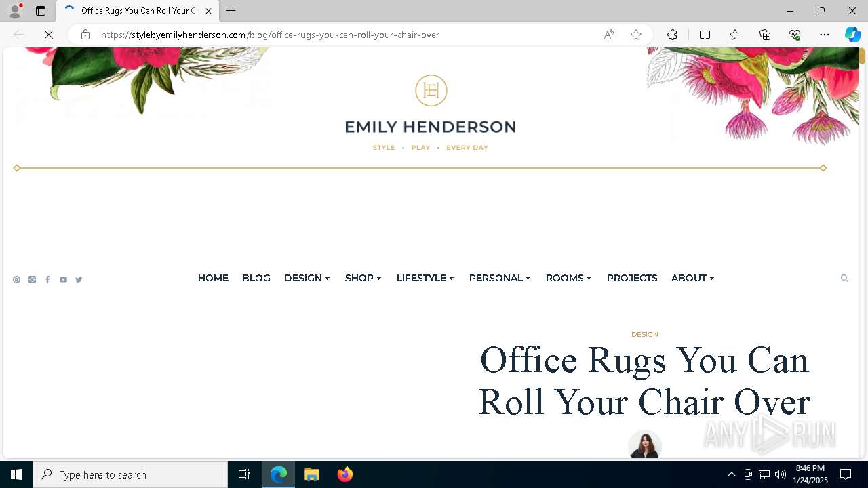Stop loading the page
The image size is (868, 488).
(x=49, y=35)
